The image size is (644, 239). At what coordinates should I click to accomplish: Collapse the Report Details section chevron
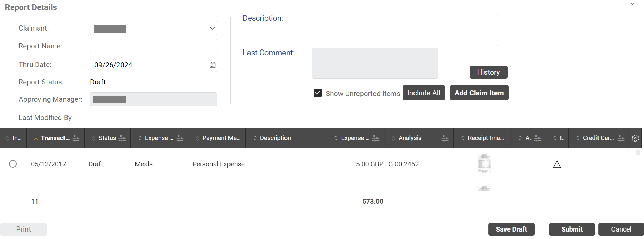click(x=633, y=4)
